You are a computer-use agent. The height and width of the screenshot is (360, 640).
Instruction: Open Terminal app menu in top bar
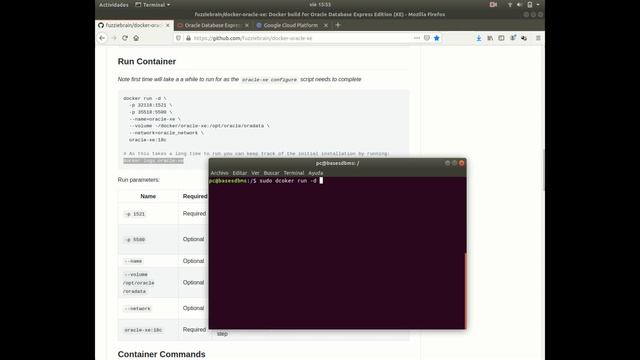(x=153, y=5)
